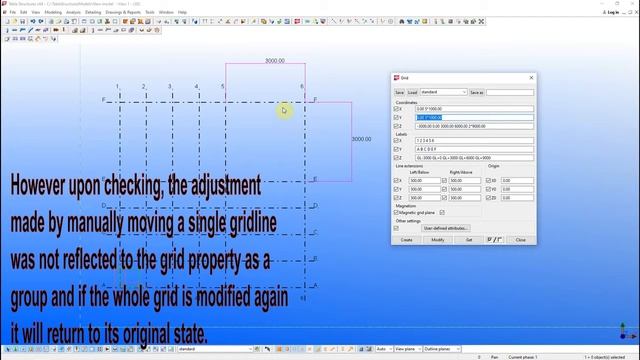640x360 pixels.
Task: Open the Outline planes dropdown
Action: click(x=442, y=349)
